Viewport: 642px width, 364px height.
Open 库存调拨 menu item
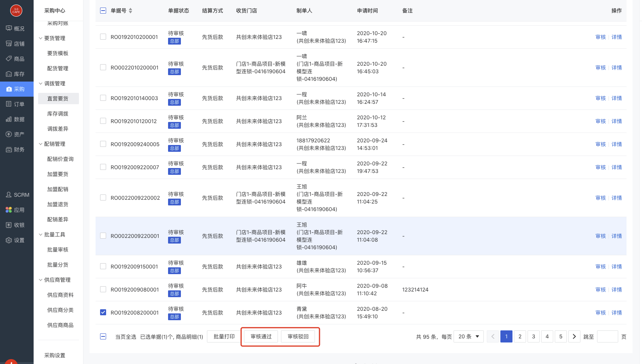(x=58, y=114)
